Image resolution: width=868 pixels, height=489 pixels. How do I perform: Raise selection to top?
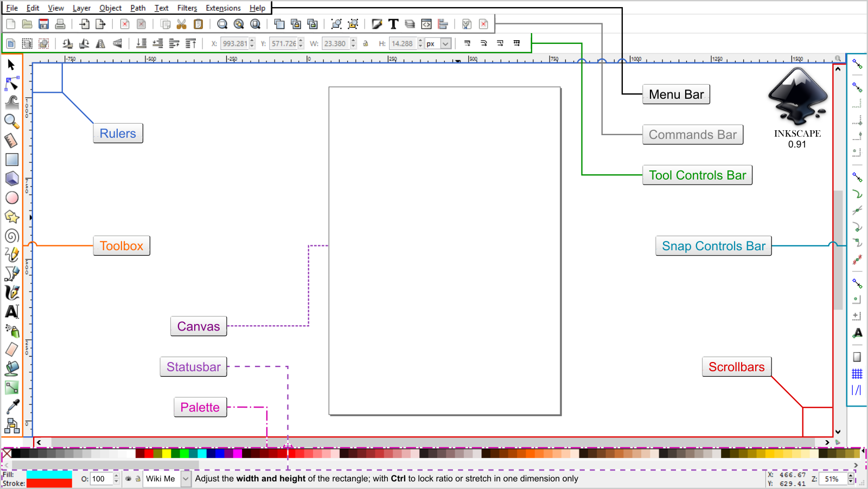click(x=191, y=43)
